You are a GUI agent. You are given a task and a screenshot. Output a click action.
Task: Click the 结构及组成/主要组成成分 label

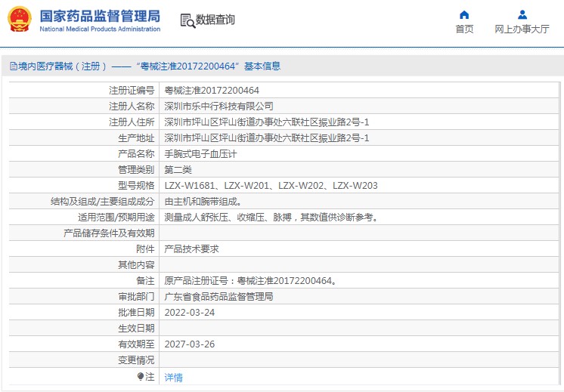click(x=103, y=202)
